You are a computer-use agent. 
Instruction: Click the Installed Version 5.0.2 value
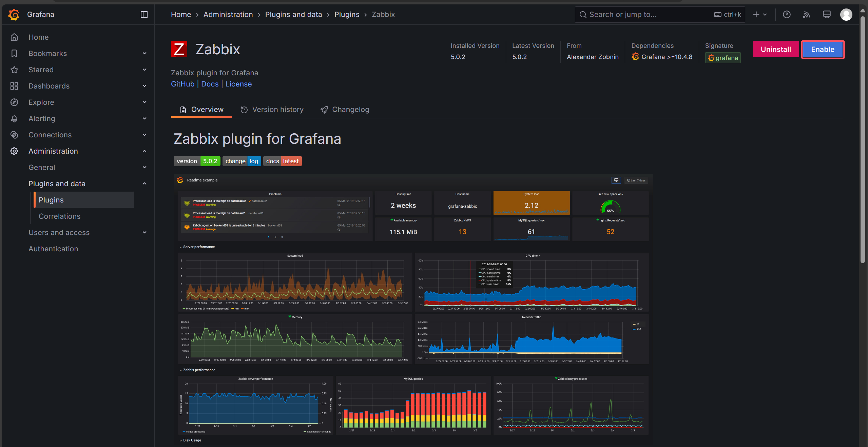(458, 57)
